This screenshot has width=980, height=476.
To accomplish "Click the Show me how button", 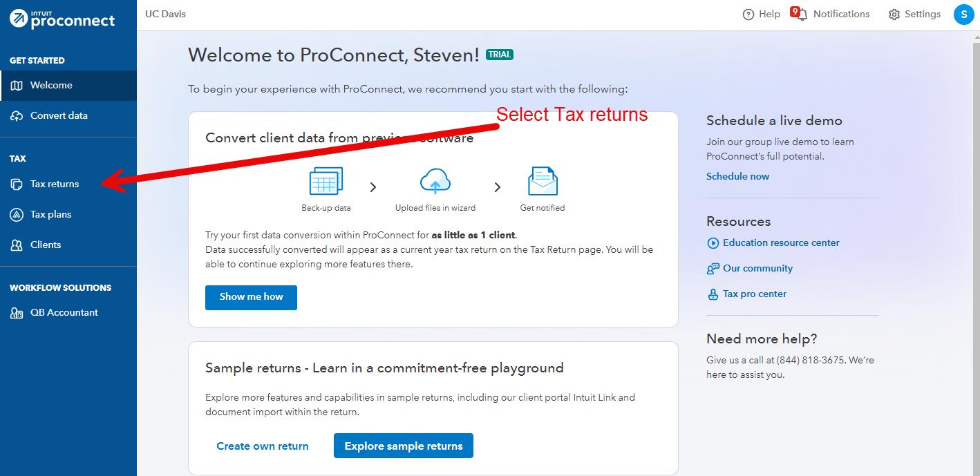I will pos(251,297).
